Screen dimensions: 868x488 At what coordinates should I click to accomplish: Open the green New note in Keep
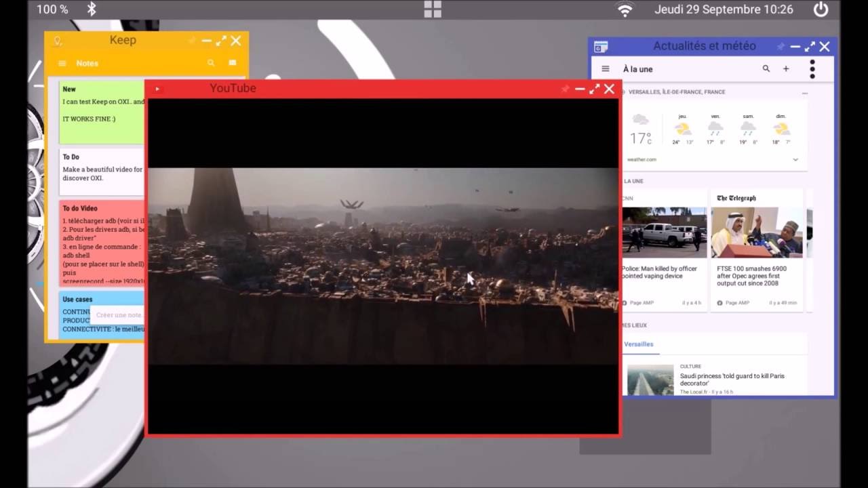(x=102, y=113)
